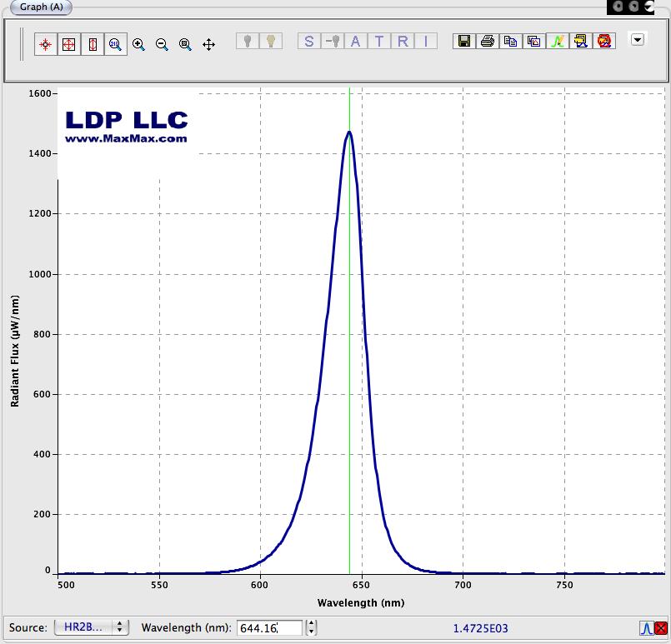Open the Source HR2B dropdown
The image size is (671, 644).
click(92, 627)
